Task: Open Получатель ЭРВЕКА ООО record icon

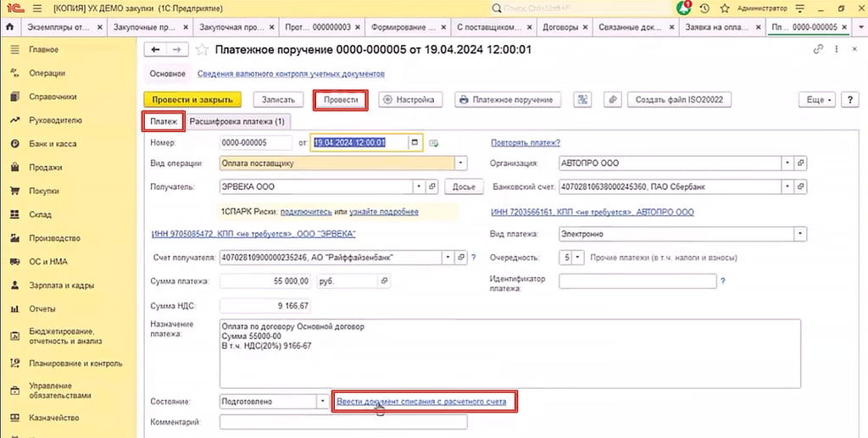Action: [433, 187]
